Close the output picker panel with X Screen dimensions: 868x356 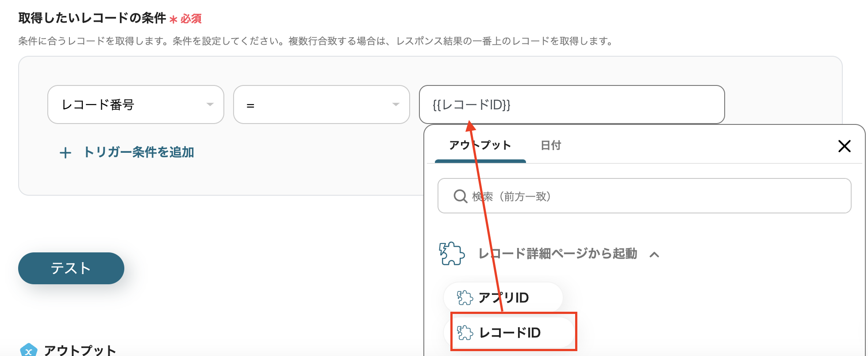(844, 146)
